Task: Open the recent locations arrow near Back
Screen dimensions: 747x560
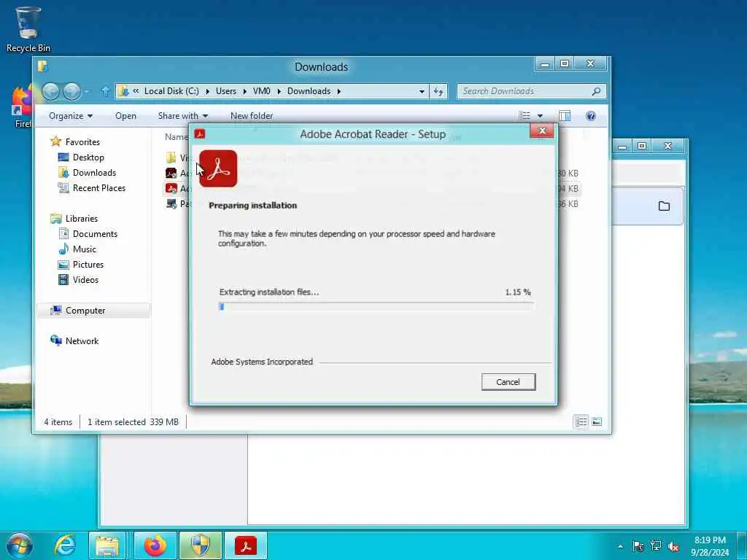Action: point(87,91)
